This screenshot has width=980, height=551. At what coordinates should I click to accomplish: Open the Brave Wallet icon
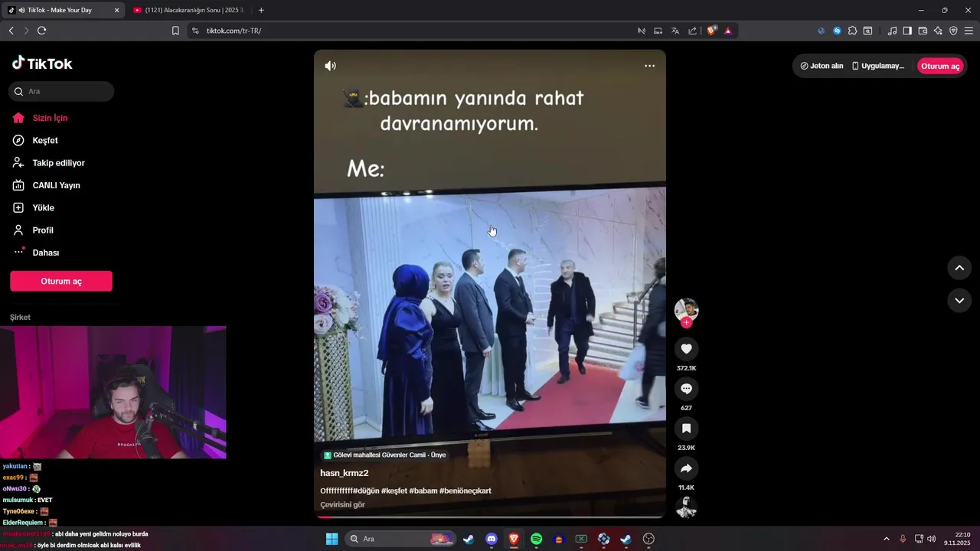point(923,31)
